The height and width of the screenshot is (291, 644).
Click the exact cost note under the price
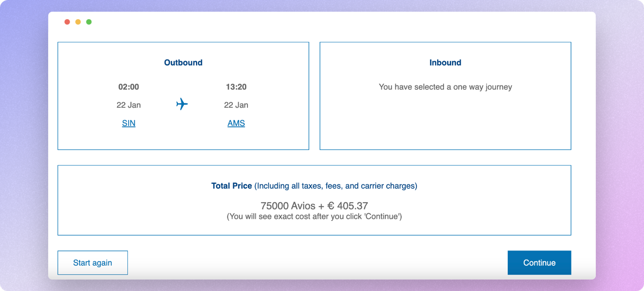314,216
